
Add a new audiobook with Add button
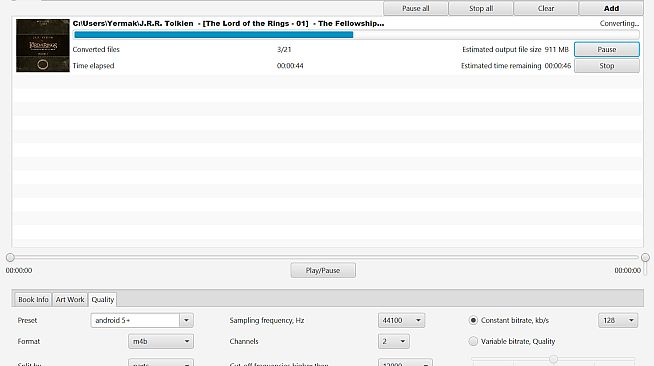tap(611, 8)
